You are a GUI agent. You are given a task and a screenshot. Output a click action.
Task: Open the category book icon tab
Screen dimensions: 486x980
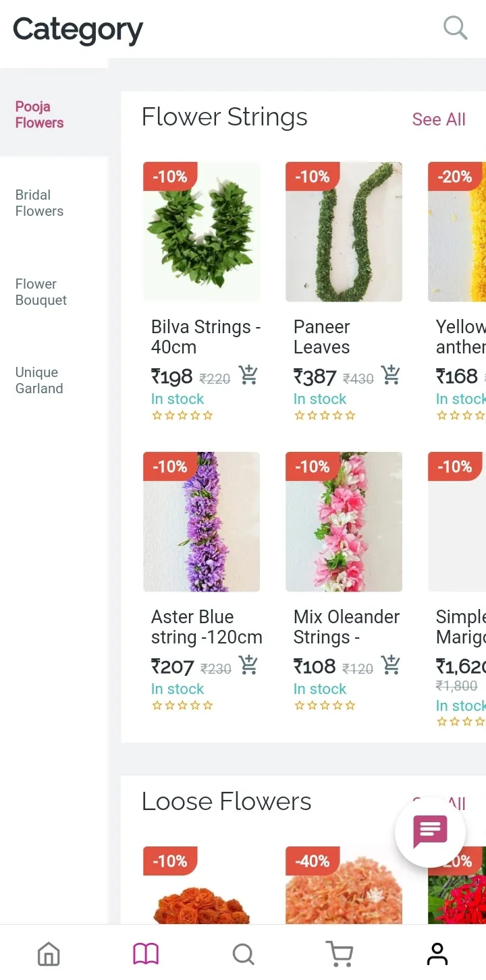146,954
